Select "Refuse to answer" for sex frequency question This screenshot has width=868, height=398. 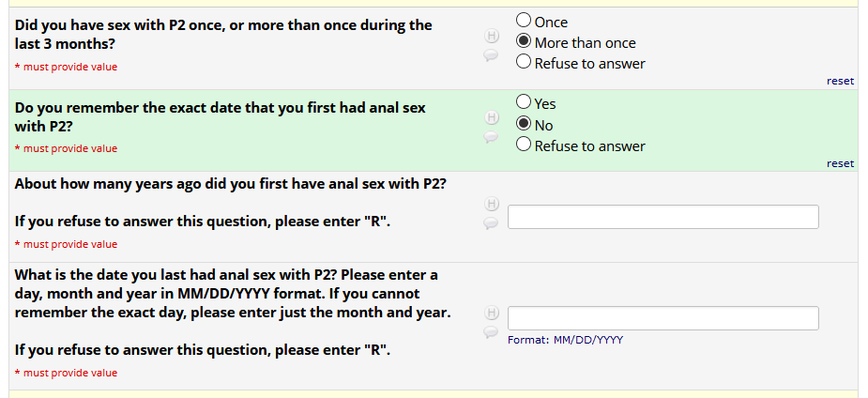(525, 63)
